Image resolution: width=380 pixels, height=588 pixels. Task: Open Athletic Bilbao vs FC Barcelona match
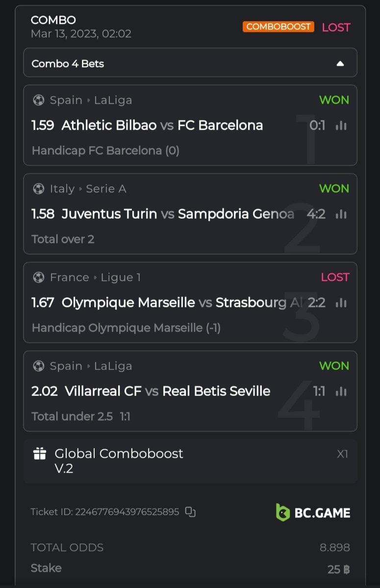point(162,125)
